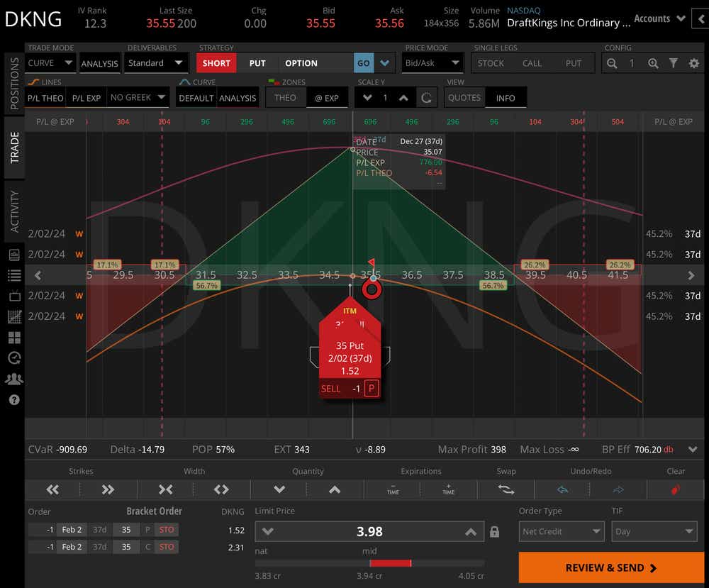This screenshot has width=709, height=588.
Task: Toggle the P/L THEO line
Action: 45,98
